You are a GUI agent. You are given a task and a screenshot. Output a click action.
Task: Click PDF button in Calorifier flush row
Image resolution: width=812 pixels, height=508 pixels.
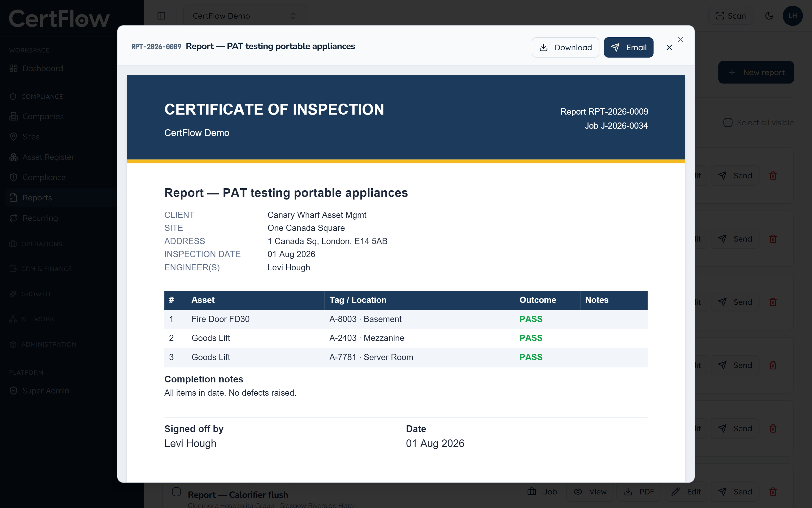639,492
